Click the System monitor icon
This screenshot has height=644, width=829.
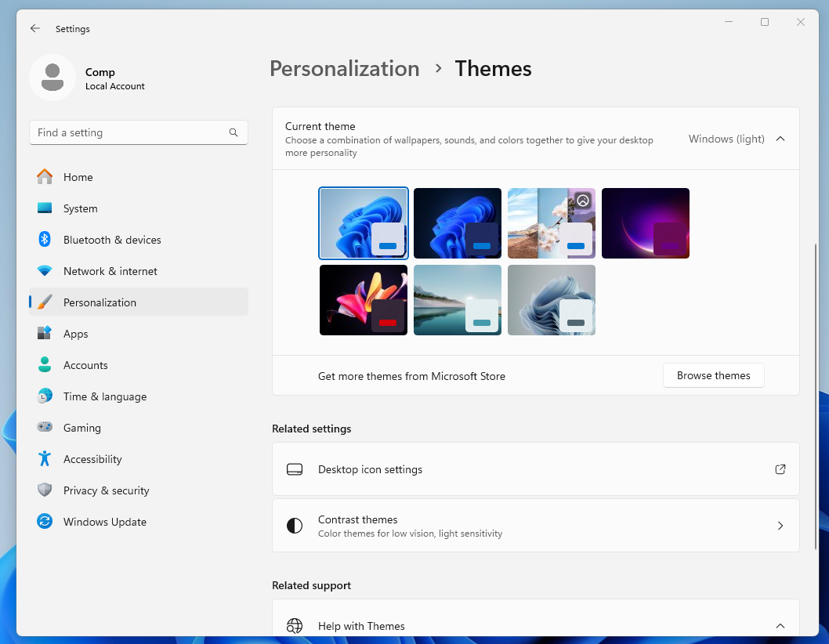point(45,208)
